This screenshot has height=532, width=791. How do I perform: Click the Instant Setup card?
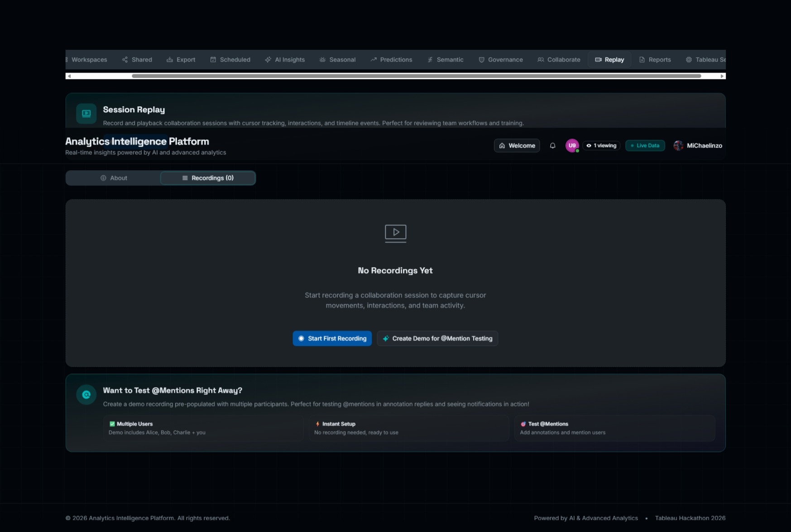(x=409, y=428)
